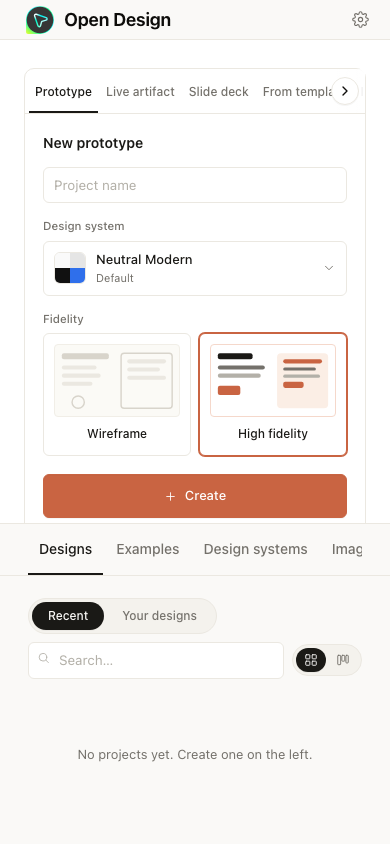Select the Your designs filter pill
Image resolution: width=390 pixels, height=844 pixels.
pos(159,616)
